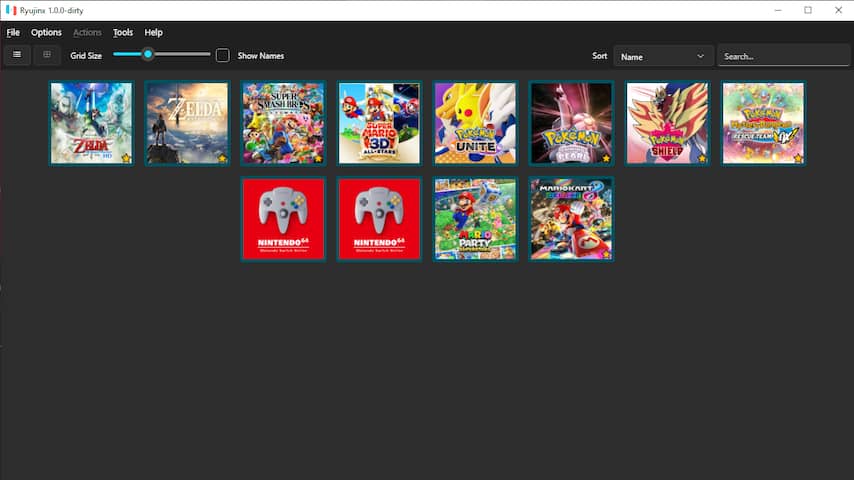The width and height of the screenshot is (854, 480).
Task: Open the File menu
Action: pyautogui.click(x=13, y=33)
